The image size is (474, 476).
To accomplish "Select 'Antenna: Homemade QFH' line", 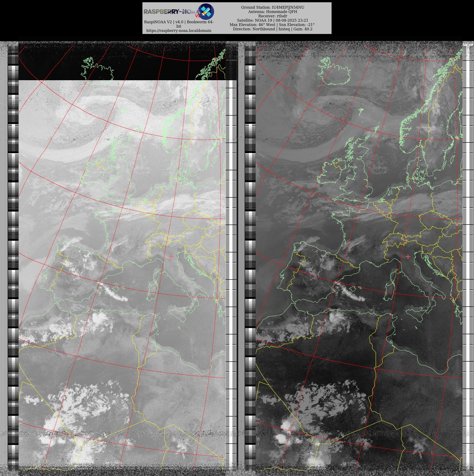I will (273, 12).
